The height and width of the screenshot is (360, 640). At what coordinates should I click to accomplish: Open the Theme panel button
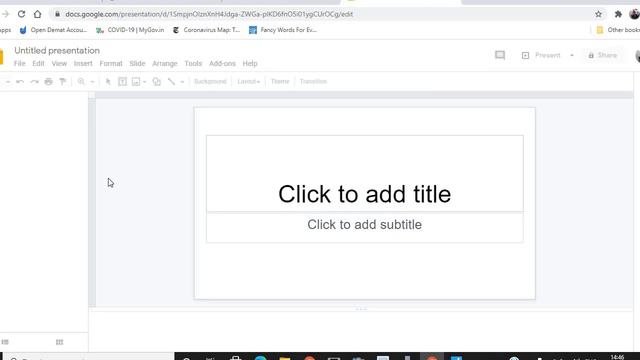click(x=280, y=82)
